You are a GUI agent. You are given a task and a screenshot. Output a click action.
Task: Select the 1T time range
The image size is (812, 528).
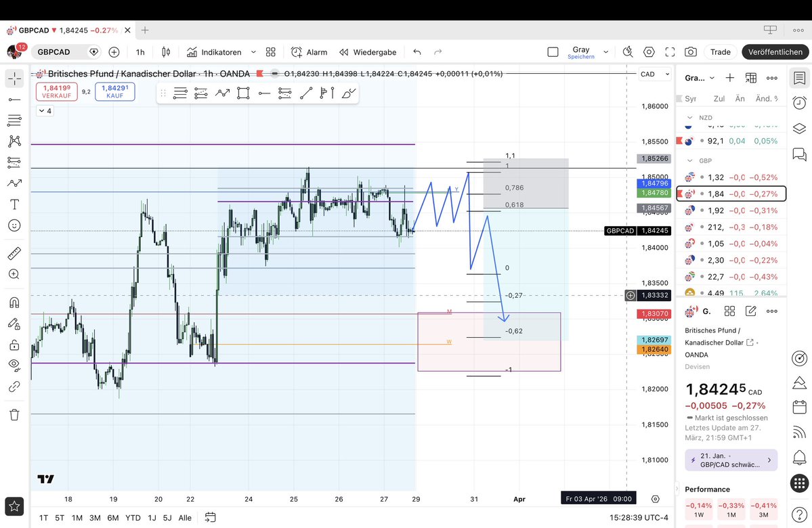[43, 518]
